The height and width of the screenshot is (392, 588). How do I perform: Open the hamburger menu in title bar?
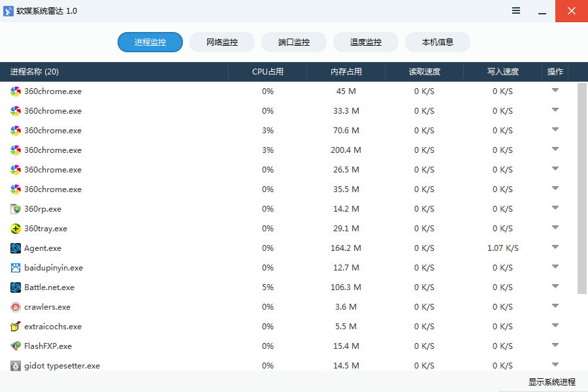tap(516, 11)
